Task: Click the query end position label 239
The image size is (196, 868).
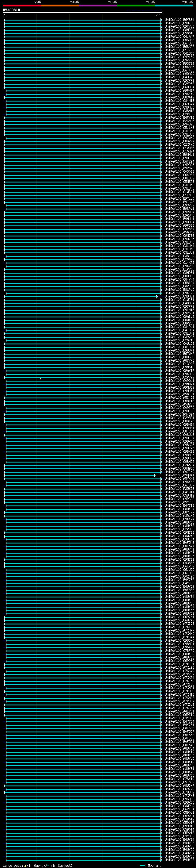Action: point(158,15)
